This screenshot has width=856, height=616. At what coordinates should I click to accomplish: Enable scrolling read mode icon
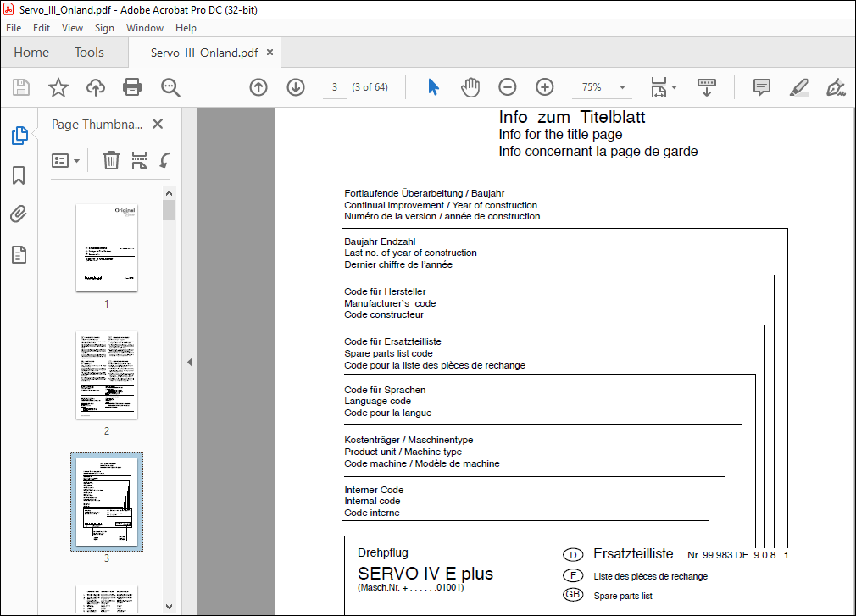pyautogui.click(x=707, y=87)
